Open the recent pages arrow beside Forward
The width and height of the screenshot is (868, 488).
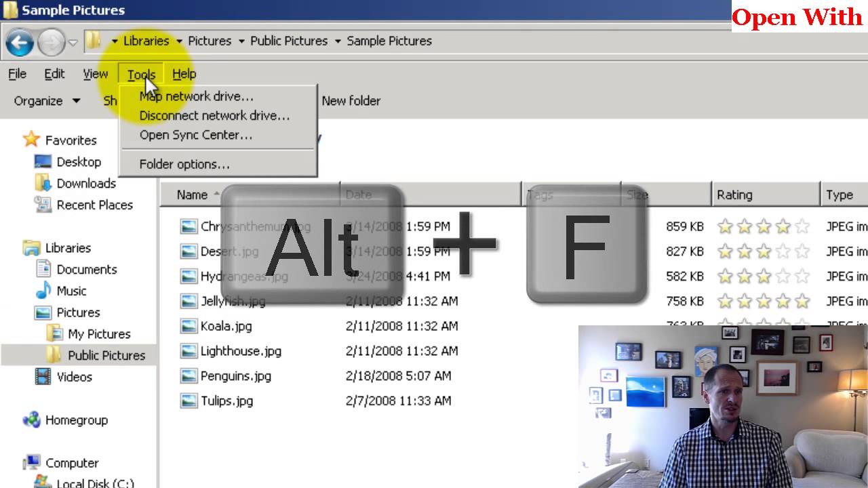coord(73,43)
